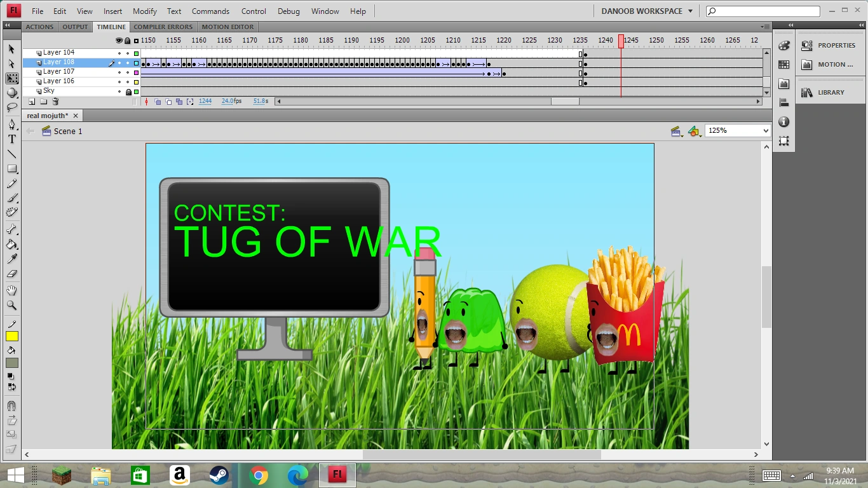The width and height of the screenshot is (868, 488).
Task: Open the Modify menu
Action: (x=144, y=11)
